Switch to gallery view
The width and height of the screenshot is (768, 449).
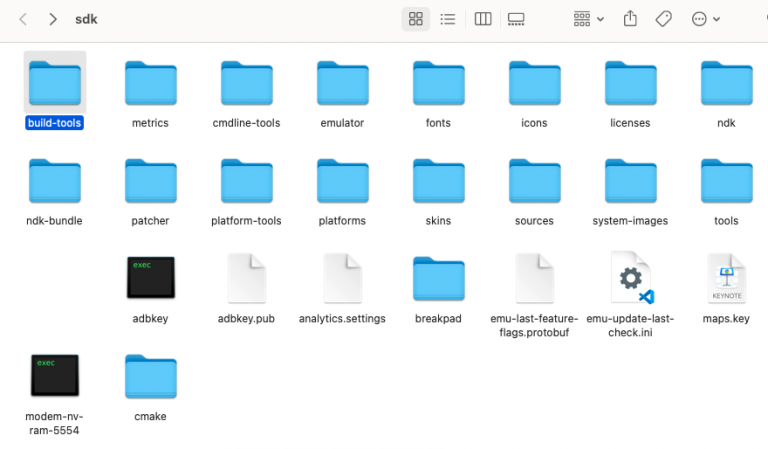516,19
